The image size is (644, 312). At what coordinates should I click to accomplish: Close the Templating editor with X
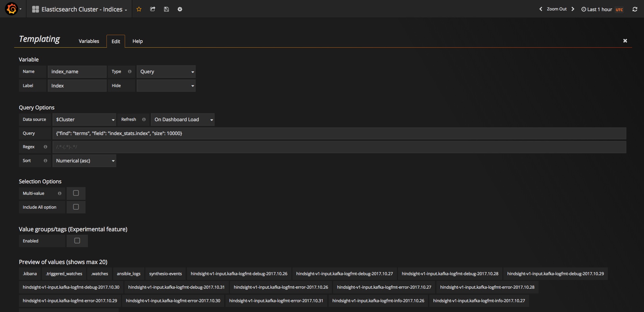click(625, 41)
